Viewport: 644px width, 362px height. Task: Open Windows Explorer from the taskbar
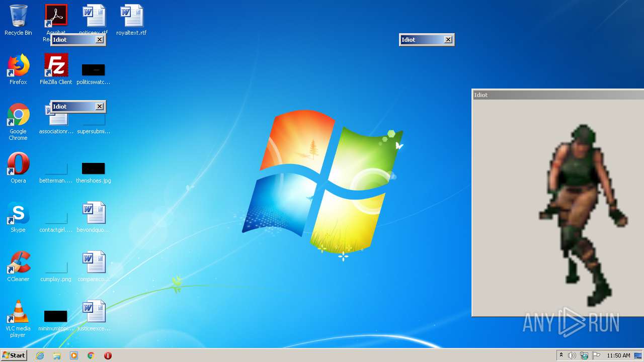coord(57,355)
